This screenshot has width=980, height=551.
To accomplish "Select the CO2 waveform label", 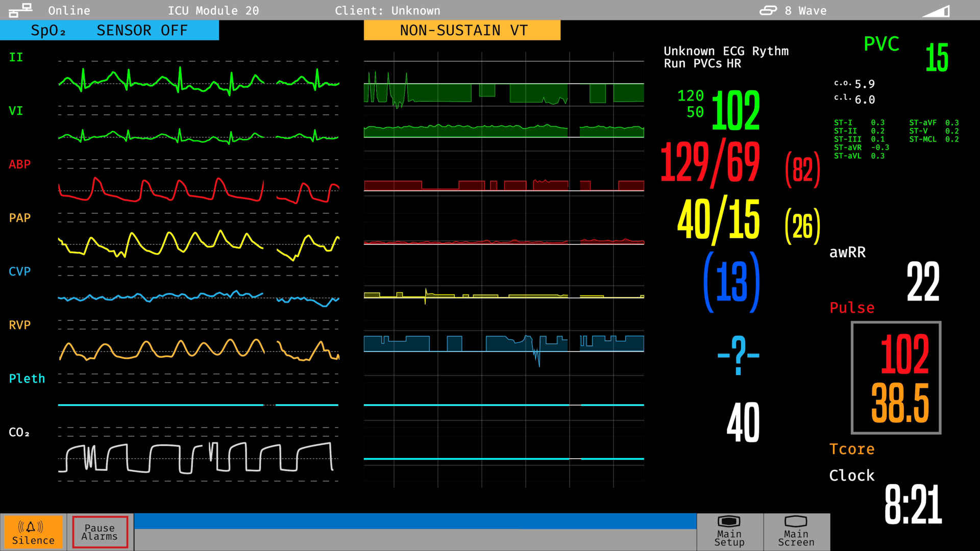I will (x=18, y=432).
